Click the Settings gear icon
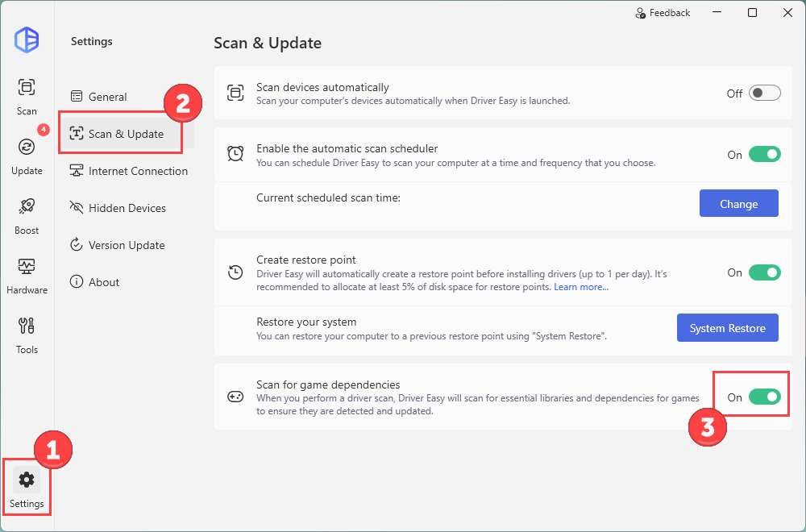The image size is (806, 532). pos(27,481)
